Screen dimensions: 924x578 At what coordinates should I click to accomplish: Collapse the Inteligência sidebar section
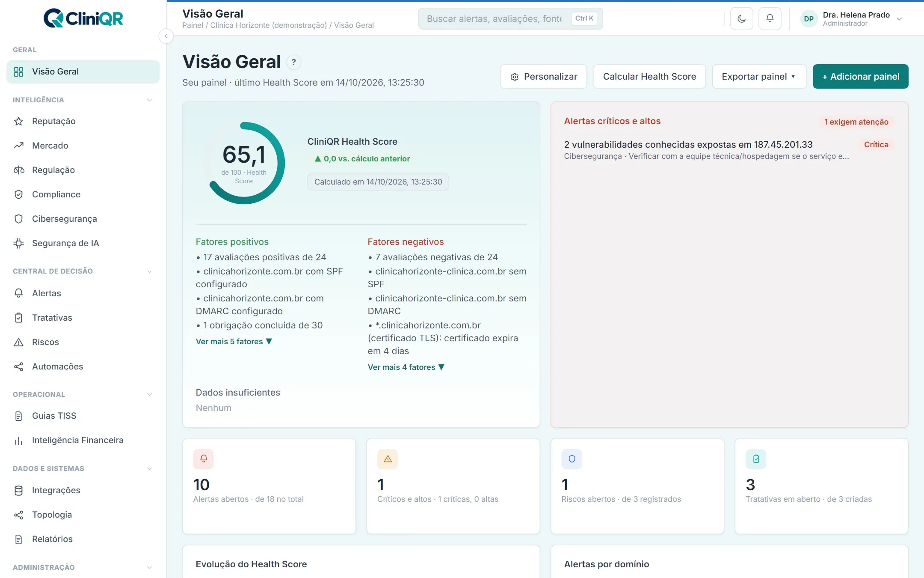(149, 100)
